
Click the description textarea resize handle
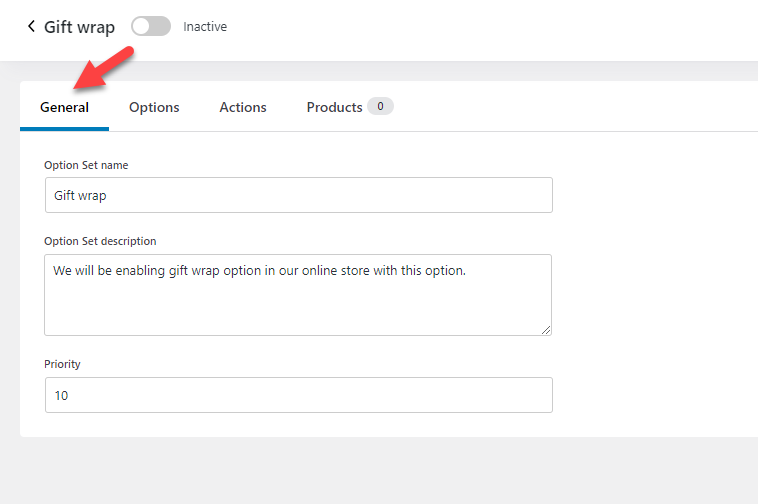pyautogui.click(x=546, y=330)
